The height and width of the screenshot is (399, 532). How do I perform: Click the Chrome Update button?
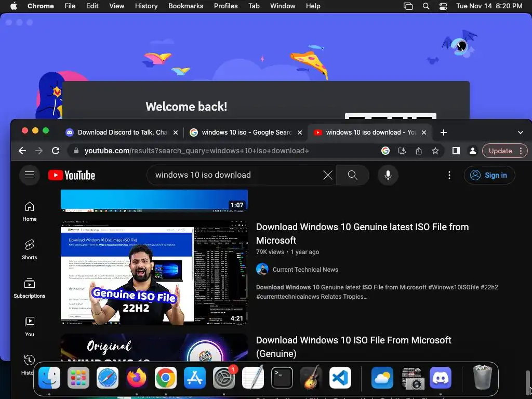tap(500, 151)
